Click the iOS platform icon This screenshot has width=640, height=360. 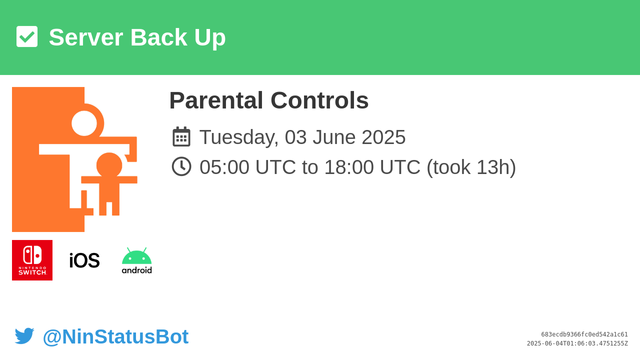[84, 260]
